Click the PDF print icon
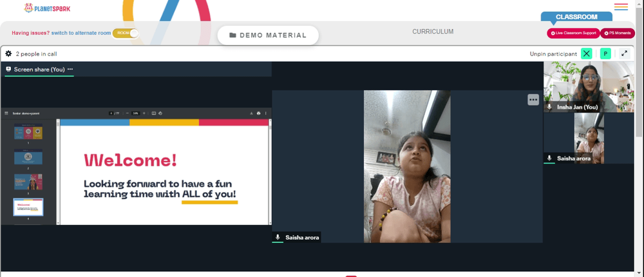644x277 pixels. click(x=258, y=113)
